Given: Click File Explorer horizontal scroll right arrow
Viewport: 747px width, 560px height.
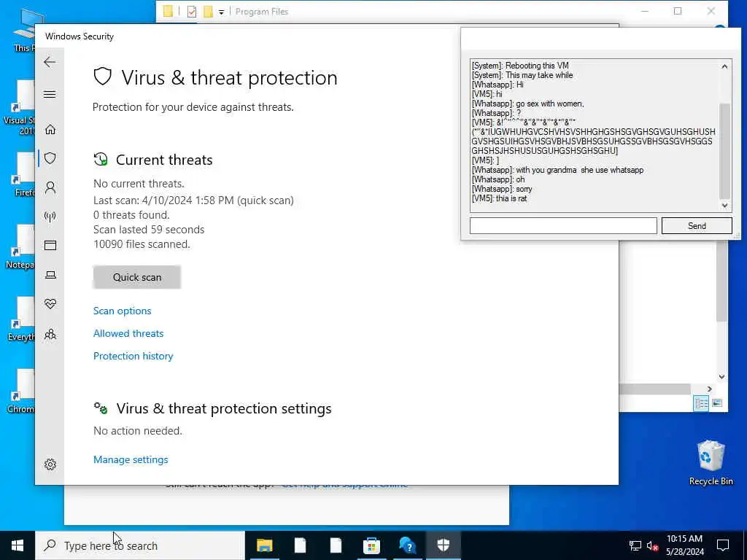Looking at the screenshot, I should pyautogui.click(x=709, y=389).
